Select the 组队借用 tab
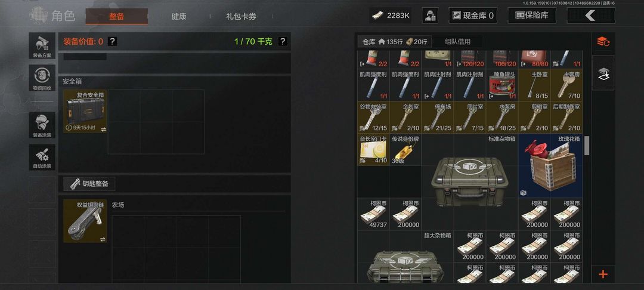Viewport: 644px width, 290px height. pos(457,42)
